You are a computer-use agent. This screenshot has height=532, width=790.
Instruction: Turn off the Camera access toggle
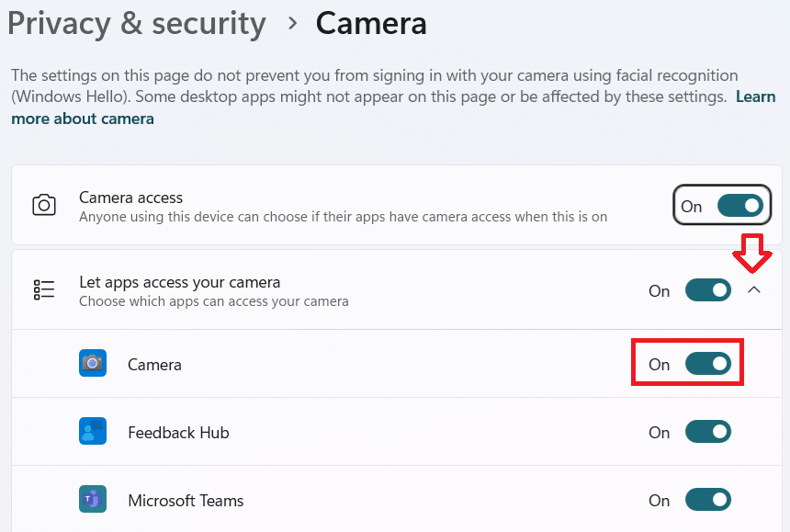tap(739, 206)
